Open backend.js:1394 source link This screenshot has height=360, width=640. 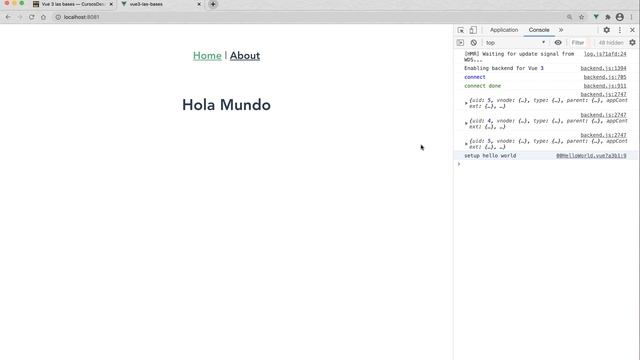[x=603, y=68]
